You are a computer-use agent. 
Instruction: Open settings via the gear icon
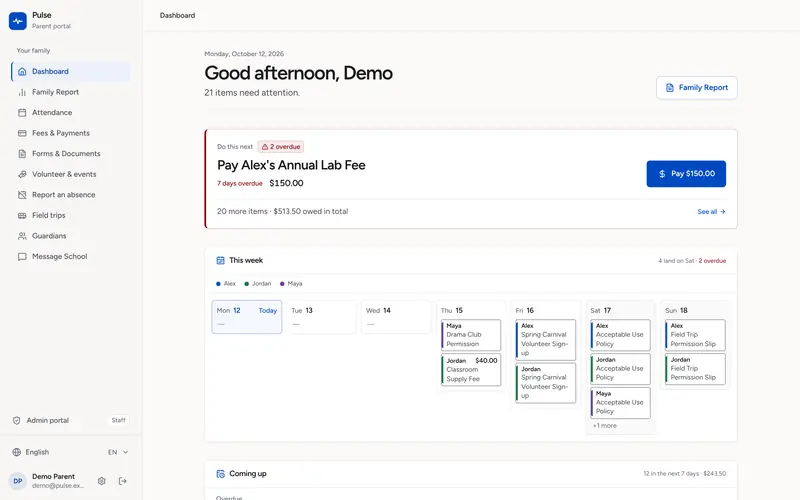(102, 481)
